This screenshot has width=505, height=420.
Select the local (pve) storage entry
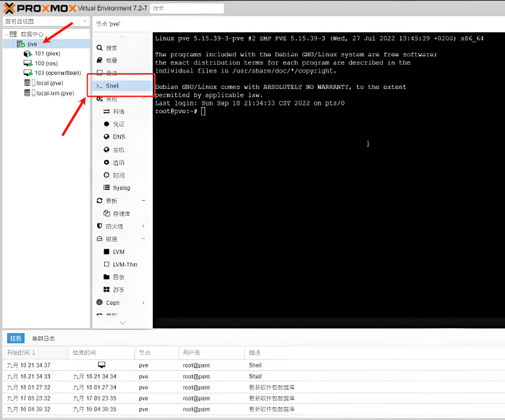[50, 83]
